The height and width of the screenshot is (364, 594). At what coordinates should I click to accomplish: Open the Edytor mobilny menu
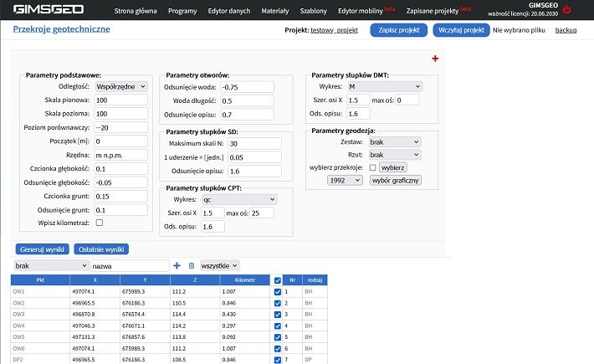[361, 11]
